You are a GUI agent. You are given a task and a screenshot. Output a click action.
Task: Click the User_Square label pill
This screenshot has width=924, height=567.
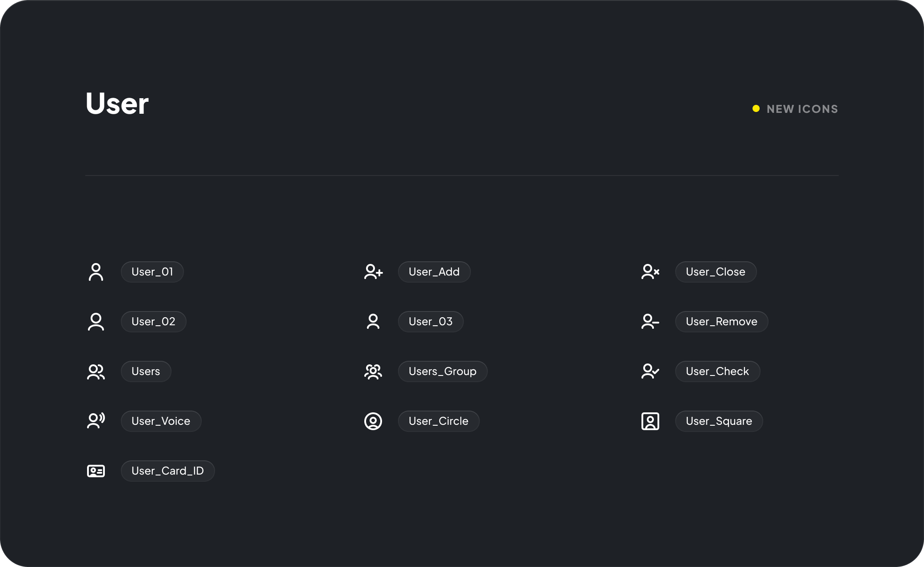pos(719,421)
